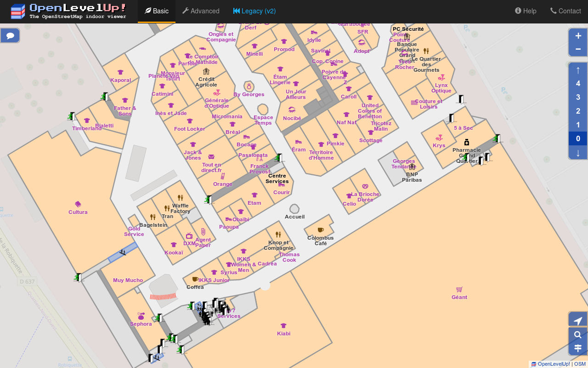This screenshot has height=368, width=588.
Task: Click the OpenLevelUp! logo
Action: [x=69, y=11]
